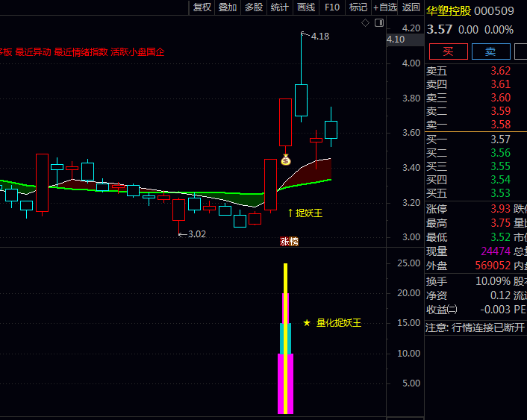527x420 pixels.
Task: Select the 卖二 price 3.59
Action: click(x=500, y=111)
